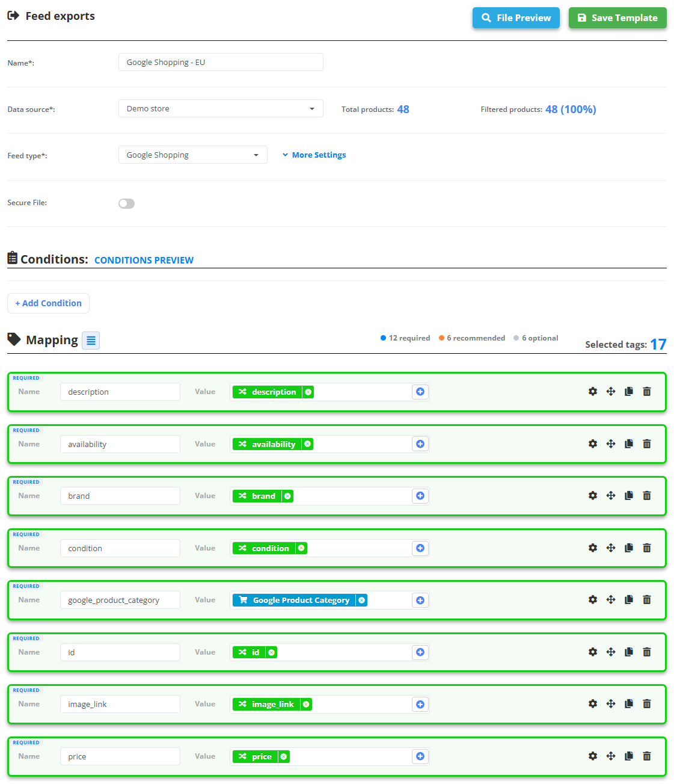This screenshot has width=674, height=784.
Task: Open settings gear for image_link row
Action: [593, 704]
